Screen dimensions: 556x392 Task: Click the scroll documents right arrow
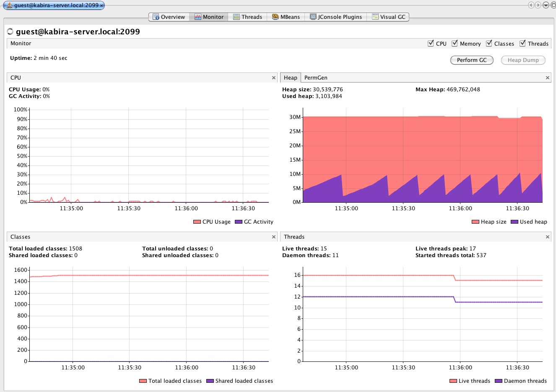click(x=538, y=5)
